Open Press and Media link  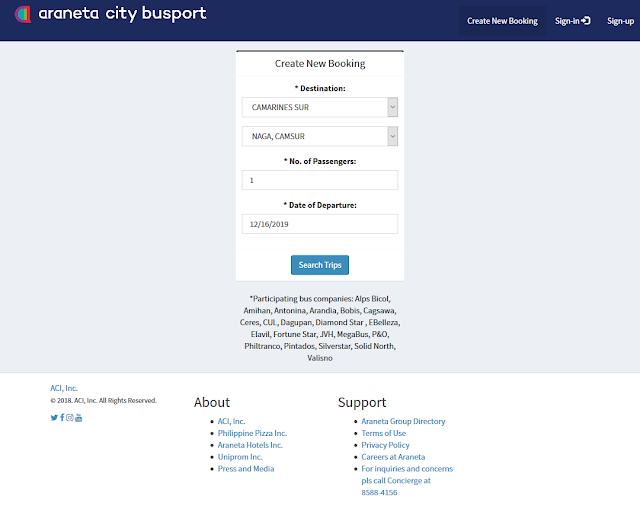point(246,469)
